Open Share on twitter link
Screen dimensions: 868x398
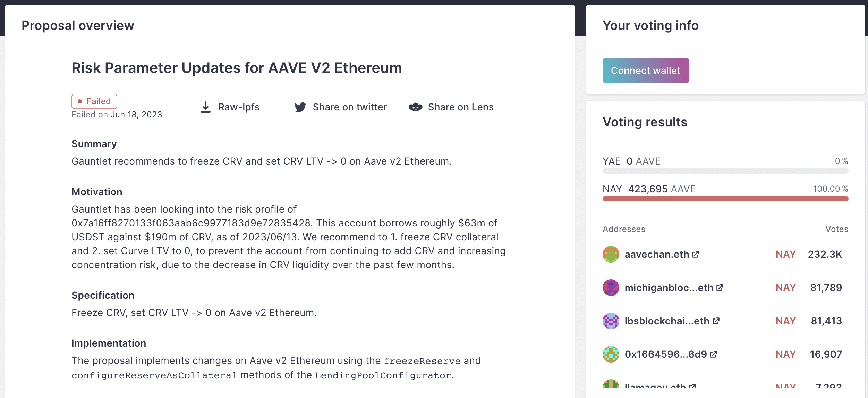point(350,107)
